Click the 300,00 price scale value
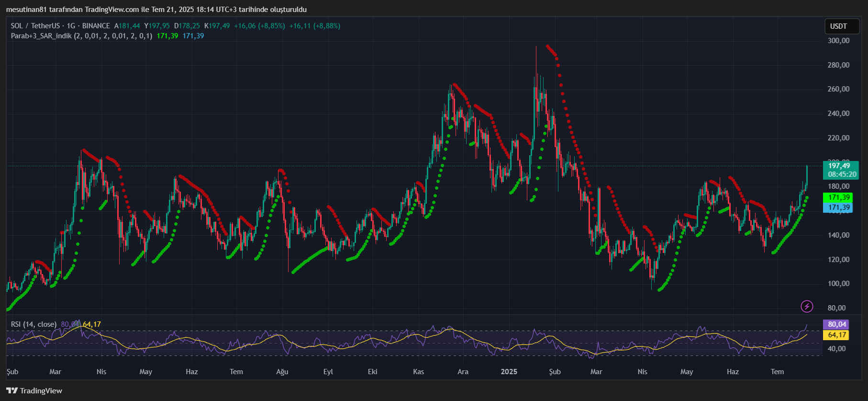This screenshot has width=868, height=401. (x=838, y=41)
